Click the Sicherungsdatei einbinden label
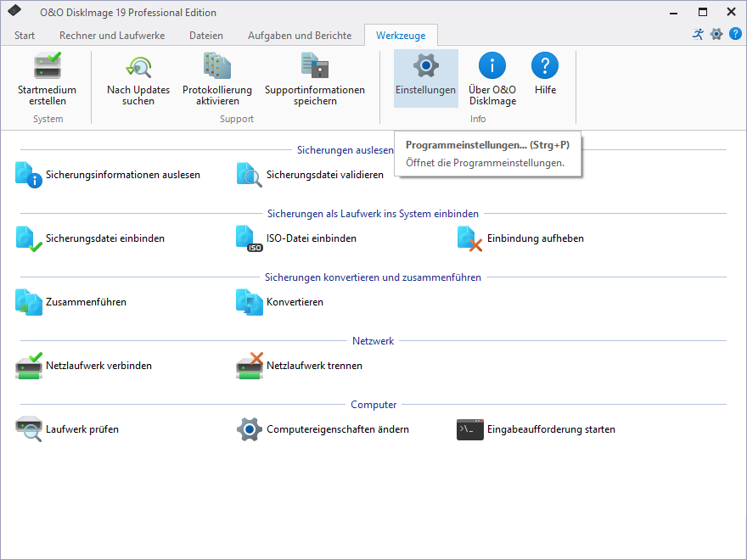Image resolution: width=747 pixels, height=560 pixels. click(104, 238)
